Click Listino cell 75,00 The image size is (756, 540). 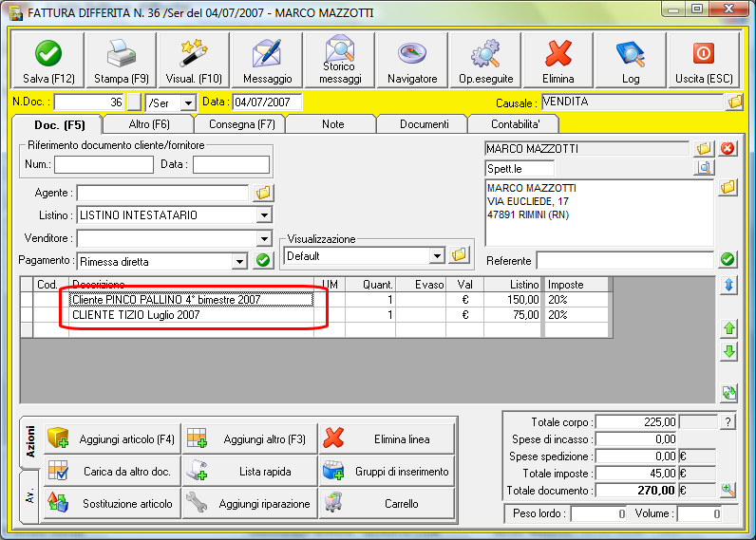click(514, 315)
